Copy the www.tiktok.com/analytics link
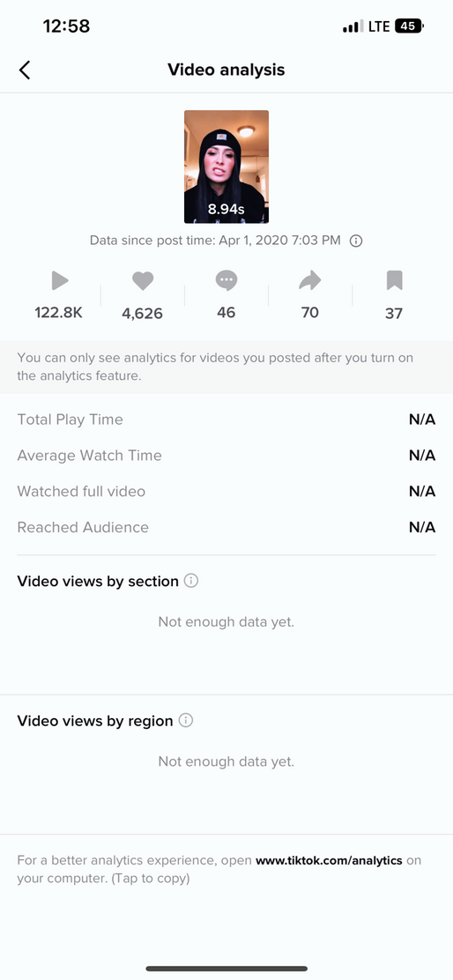The image size is (453, 980). 330,860
